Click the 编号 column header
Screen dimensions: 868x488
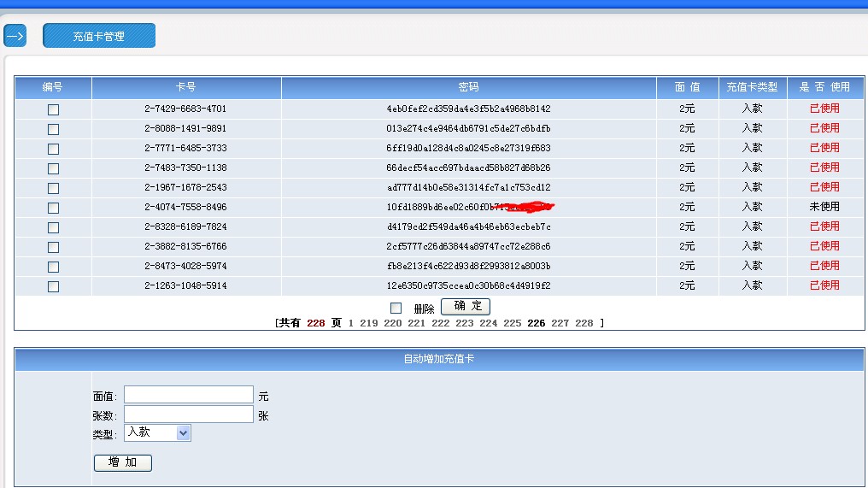(x=53, y=87)
